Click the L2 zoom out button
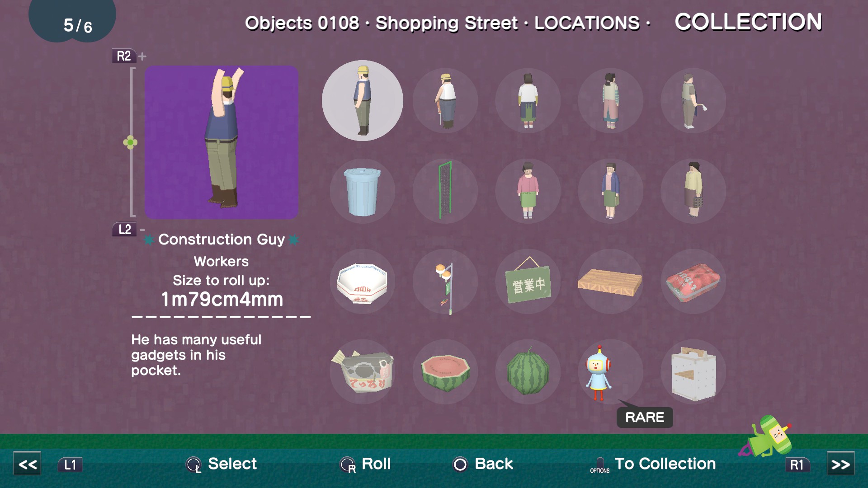Screen dimensions: 868x488 click(124, 229)
